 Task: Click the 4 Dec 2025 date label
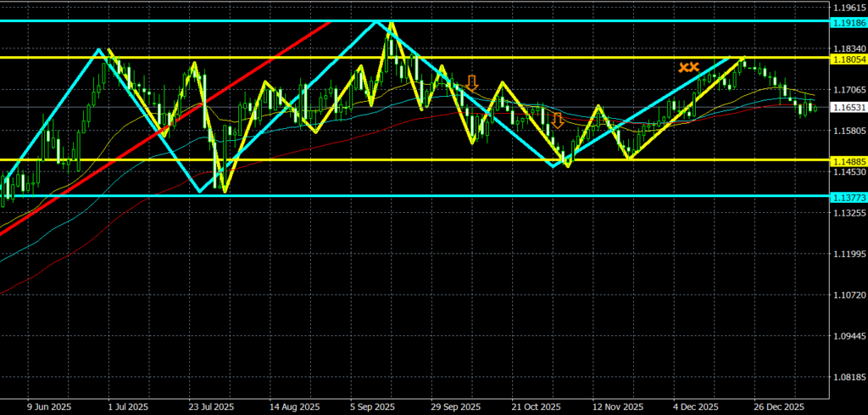(x=697, y=407)
